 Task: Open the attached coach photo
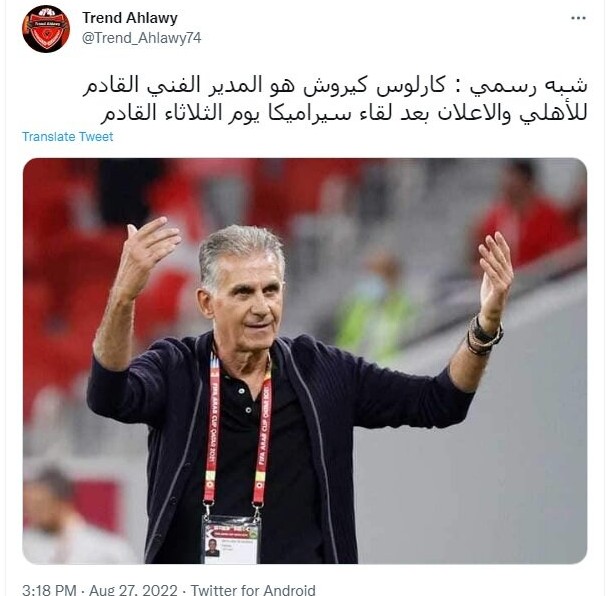[x=305, y=361]
